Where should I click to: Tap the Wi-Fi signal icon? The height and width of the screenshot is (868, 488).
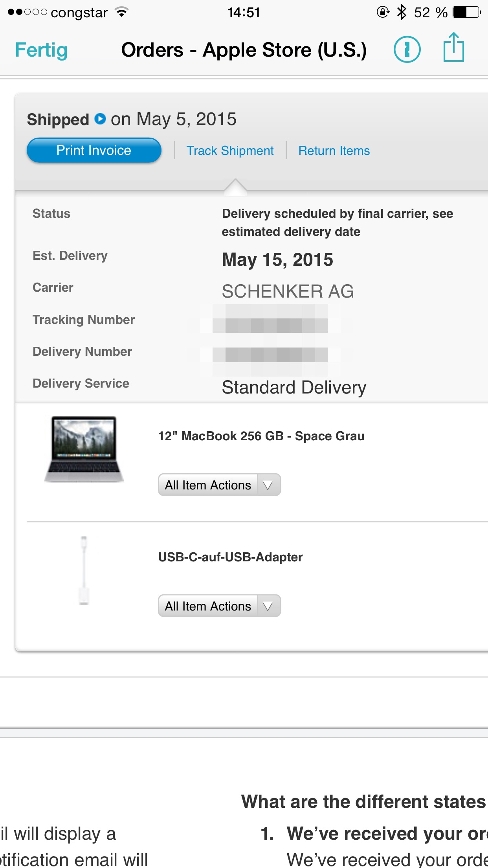point(122,12)
